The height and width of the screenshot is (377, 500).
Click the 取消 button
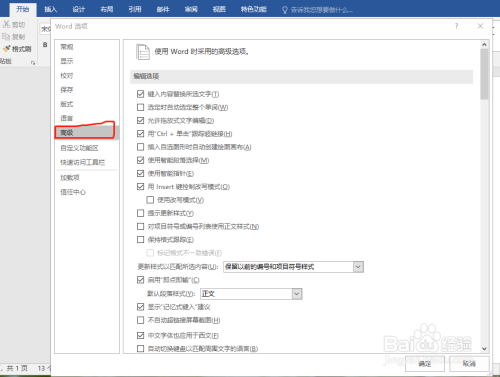coord(469,364)
